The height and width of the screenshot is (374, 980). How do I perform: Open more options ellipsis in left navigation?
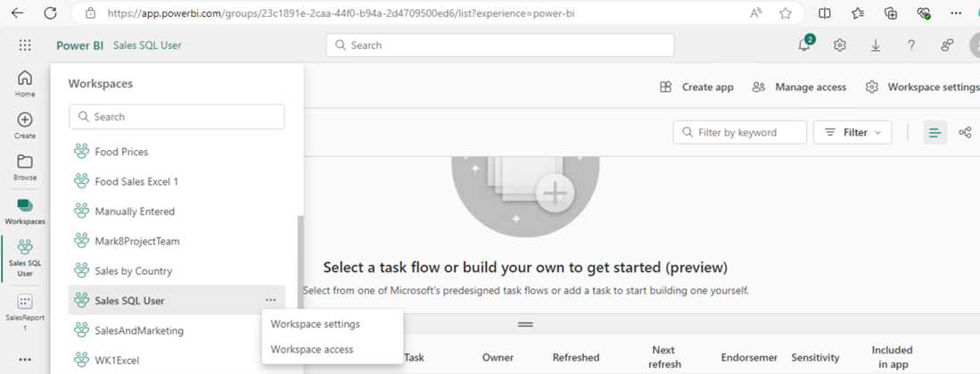point(25,360)
